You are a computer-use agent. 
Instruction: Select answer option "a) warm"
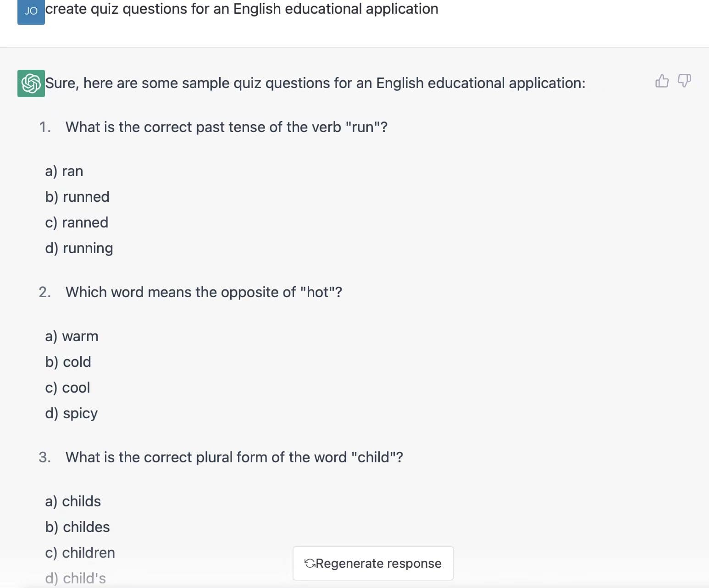(x=72, y=336)
